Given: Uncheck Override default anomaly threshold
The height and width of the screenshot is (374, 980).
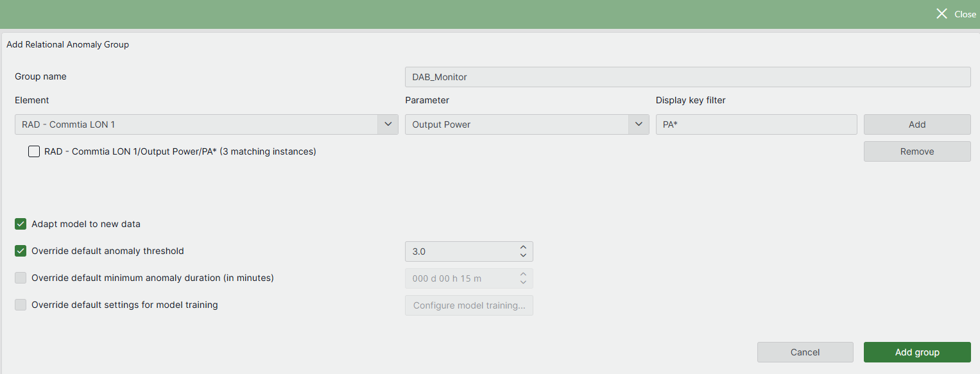Looking at the screenshot, I should click(x=21, y=251).
